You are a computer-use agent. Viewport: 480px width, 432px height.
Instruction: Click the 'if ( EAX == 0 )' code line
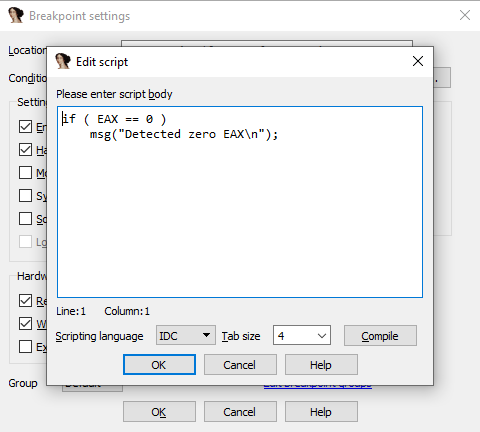click(x=114, y=119)
